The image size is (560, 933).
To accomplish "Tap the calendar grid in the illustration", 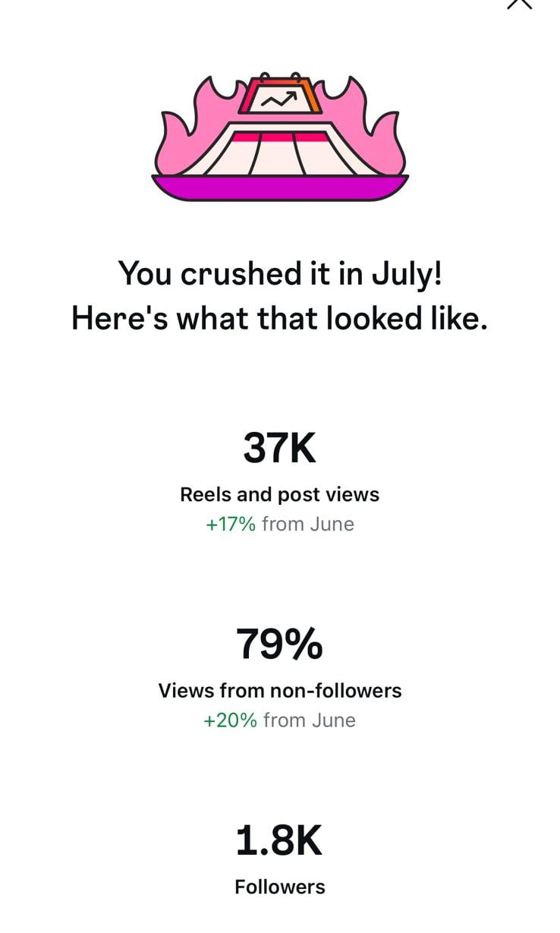I will tap(280, 152).
